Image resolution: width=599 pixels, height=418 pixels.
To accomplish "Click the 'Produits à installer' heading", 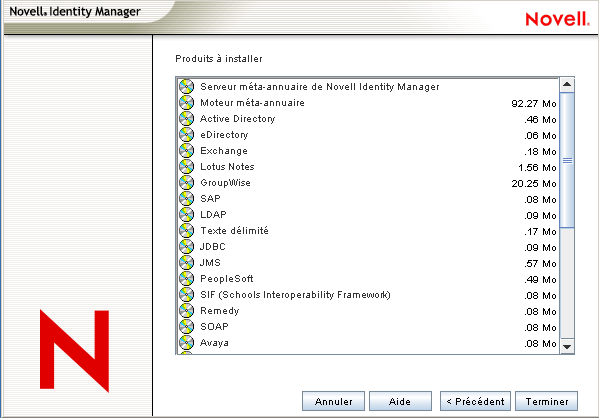I will coord(219,58).
